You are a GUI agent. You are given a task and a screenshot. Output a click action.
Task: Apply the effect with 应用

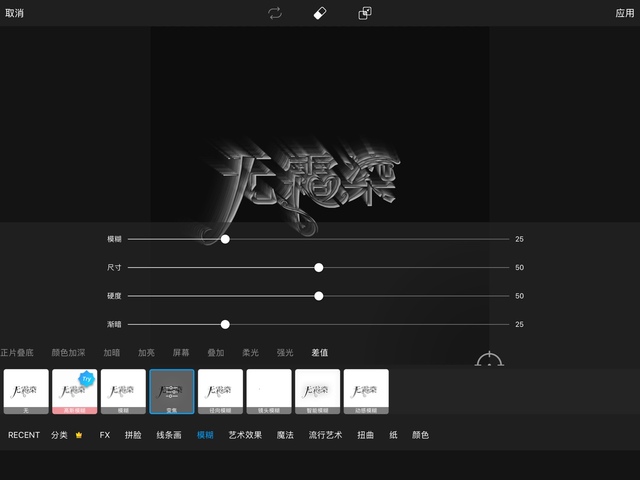(x=624, y=13)
